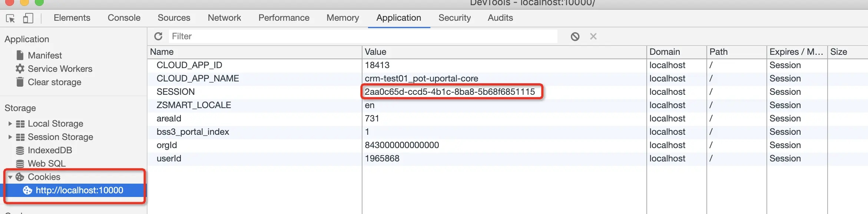Select Web SQL in the Storage section
The width and height of the screenshot is (868, 214).
click(x=47, y=164)
